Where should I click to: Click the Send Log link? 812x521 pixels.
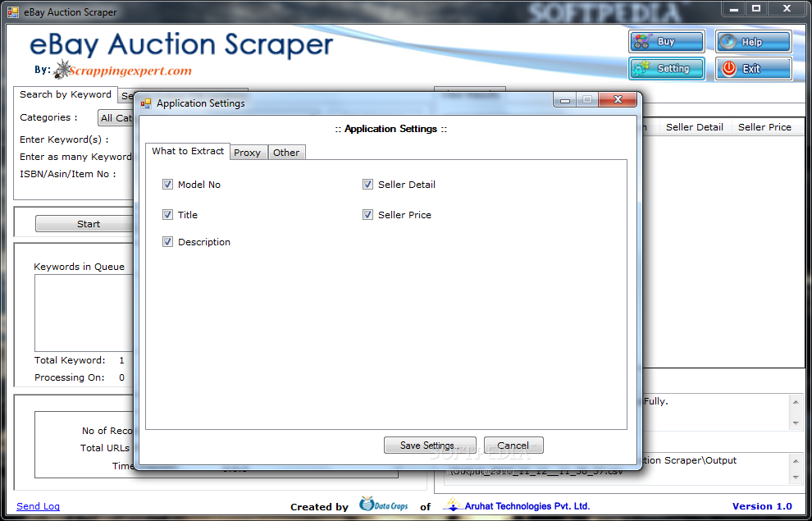38,506
